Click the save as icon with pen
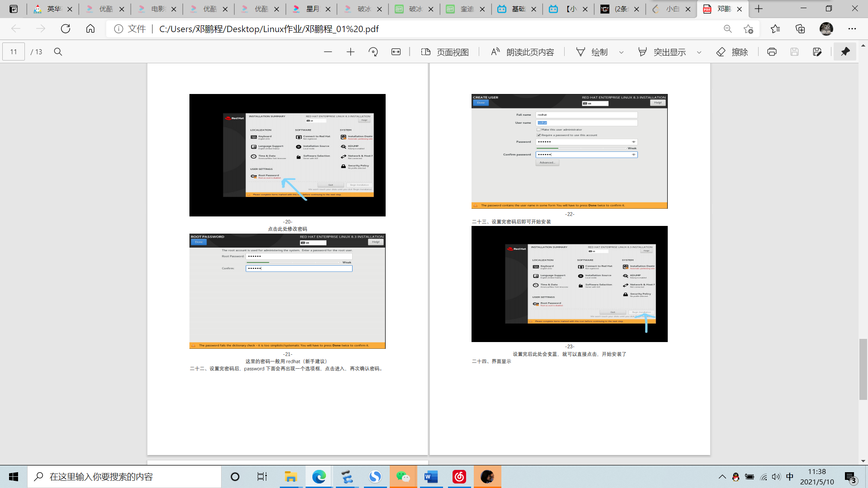 (x=817, y=52)
